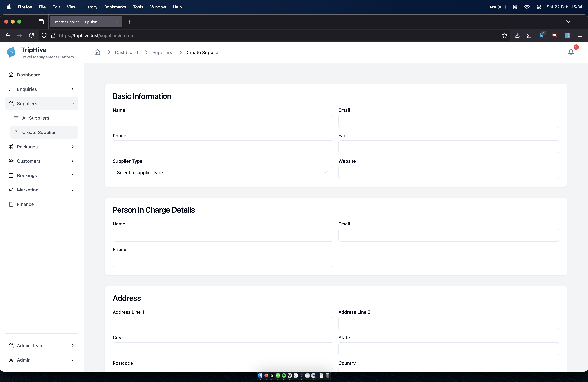Click the Suppliers breadcrumb link
This screenshot has height=382, width=588.
pos(162,52)
